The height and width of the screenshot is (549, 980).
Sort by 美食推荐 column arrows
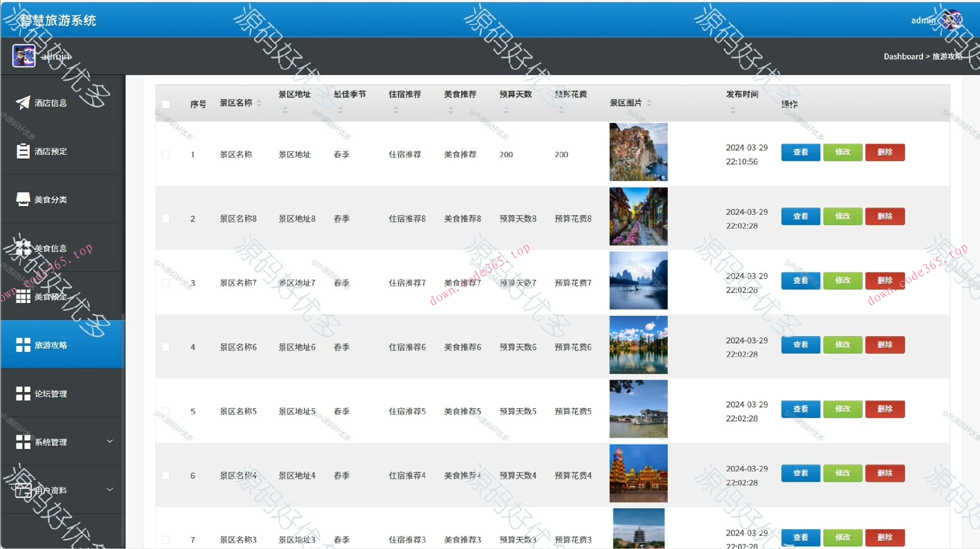click(x=451, y=110)
